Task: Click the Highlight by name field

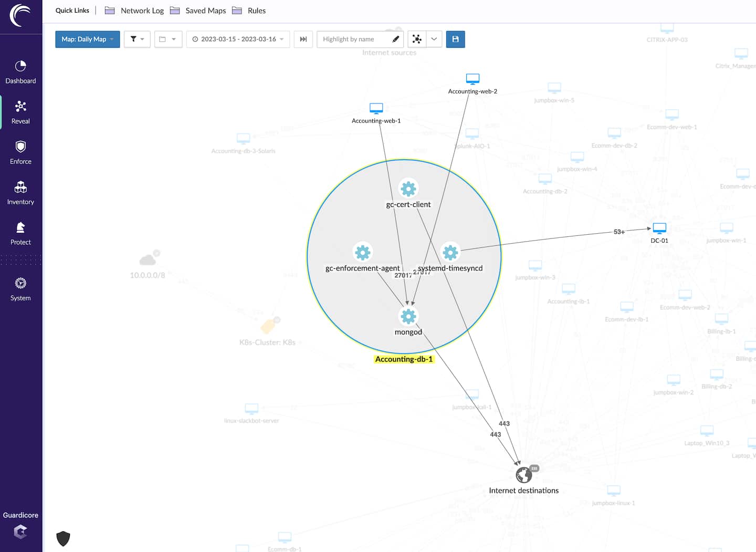Action: (x=355, y=39)
